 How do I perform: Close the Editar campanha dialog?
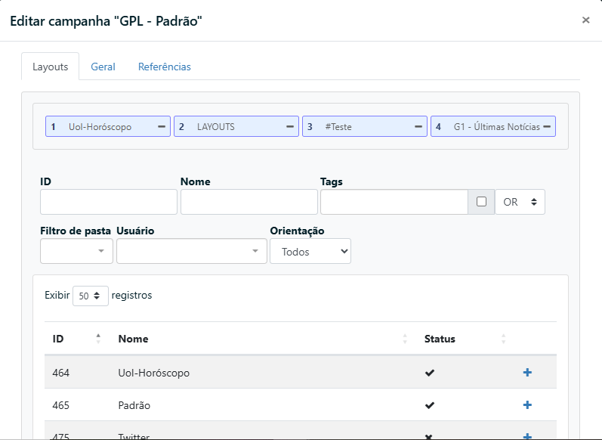(x=586, y=20)
